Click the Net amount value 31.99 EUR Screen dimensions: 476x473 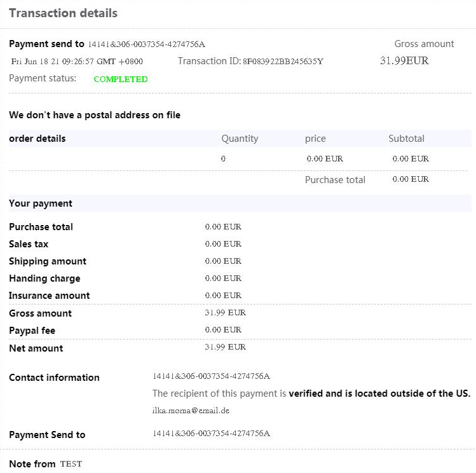pyautogui.click(x=225, y=347)
